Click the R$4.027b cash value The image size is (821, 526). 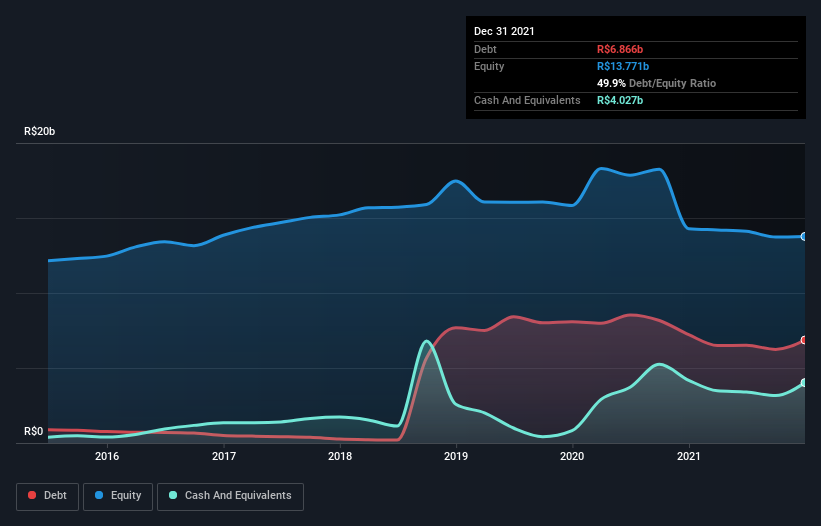point(620,100)
